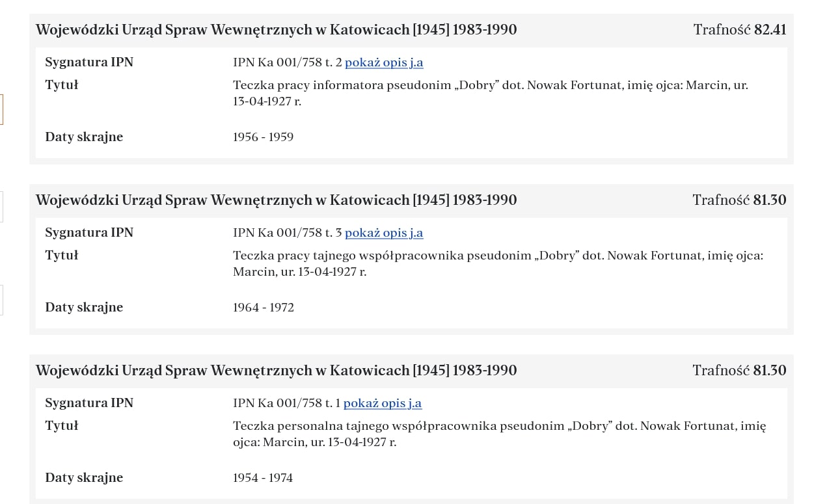Click the Trafność 82.41 relevance score
Screen dimensions: 814x504
tap(739, 29)
